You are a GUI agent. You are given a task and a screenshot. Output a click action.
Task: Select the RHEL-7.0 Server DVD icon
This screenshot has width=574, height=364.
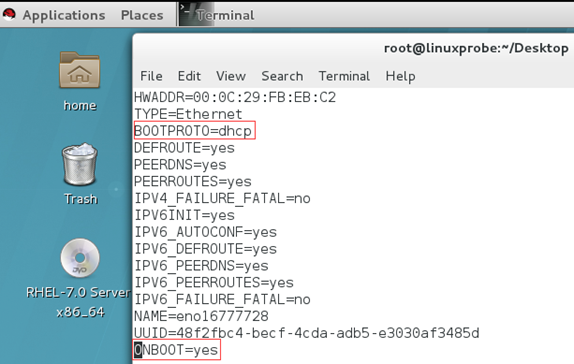pos(80,258)
